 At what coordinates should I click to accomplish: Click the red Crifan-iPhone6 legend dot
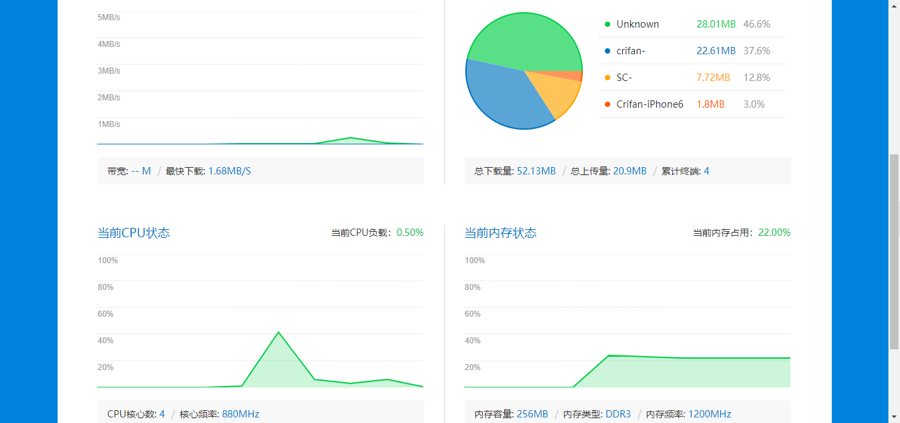(607, 104)
